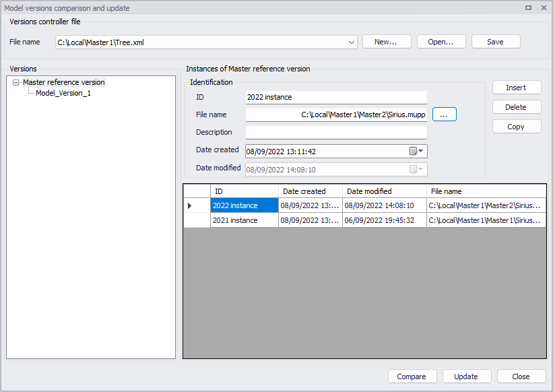Image resolution: width=553 pixels, height=392 pixels.
Task: Close window using title bar X
Action: click(x=544, y=8)
